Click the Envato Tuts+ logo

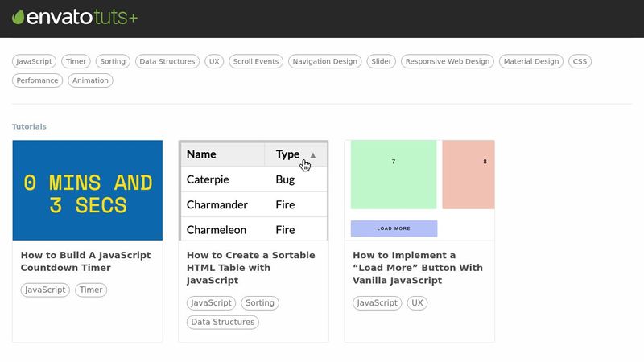tap(75, 17)
